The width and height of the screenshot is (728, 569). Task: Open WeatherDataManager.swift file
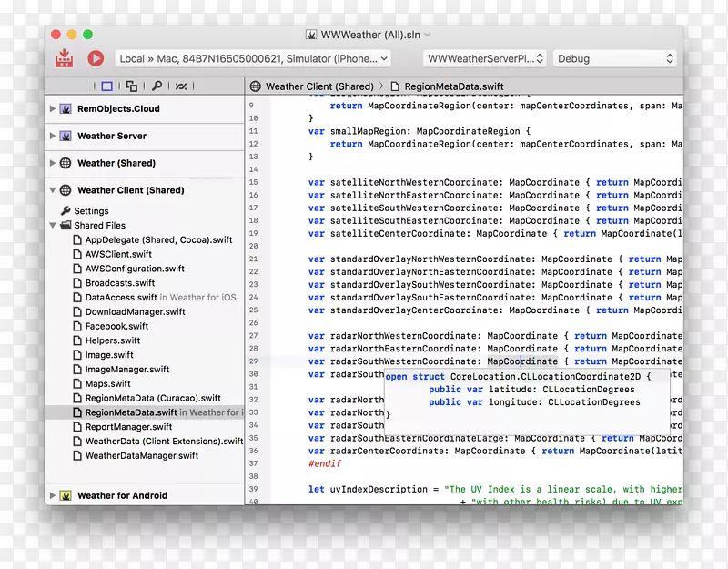coord(142,456)
